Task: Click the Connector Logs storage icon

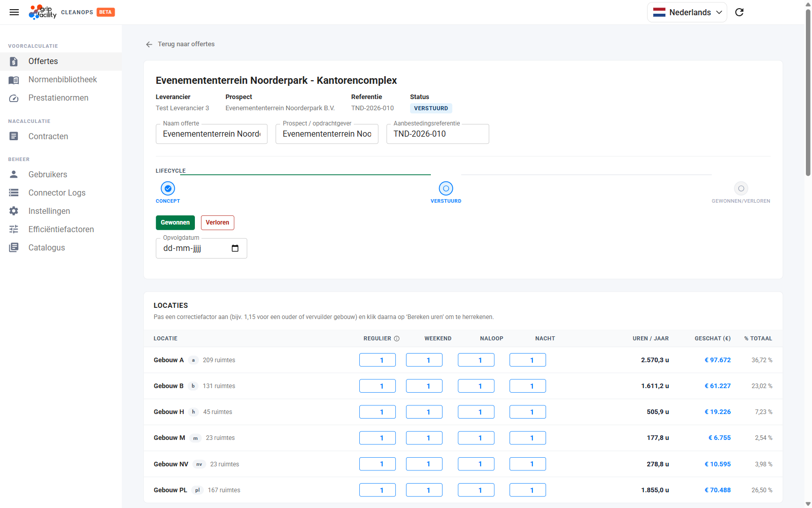Action: click(x=14, y=193)
